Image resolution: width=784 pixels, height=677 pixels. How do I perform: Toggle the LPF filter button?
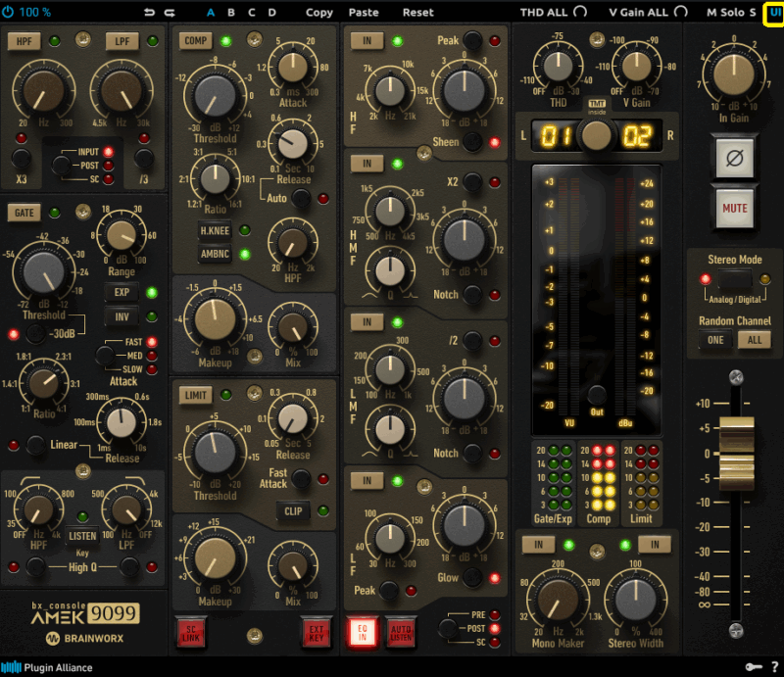(122, 41)
